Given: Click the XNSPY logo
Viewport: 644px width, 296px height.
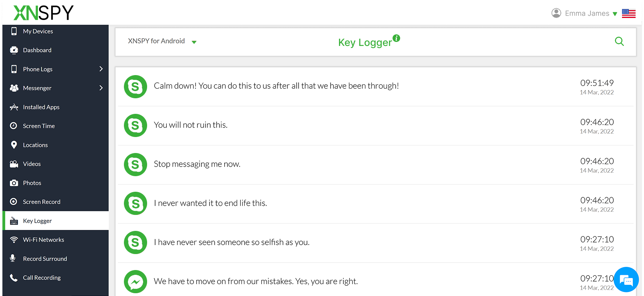Looking at the screenshot, I should tap(44, 13).
